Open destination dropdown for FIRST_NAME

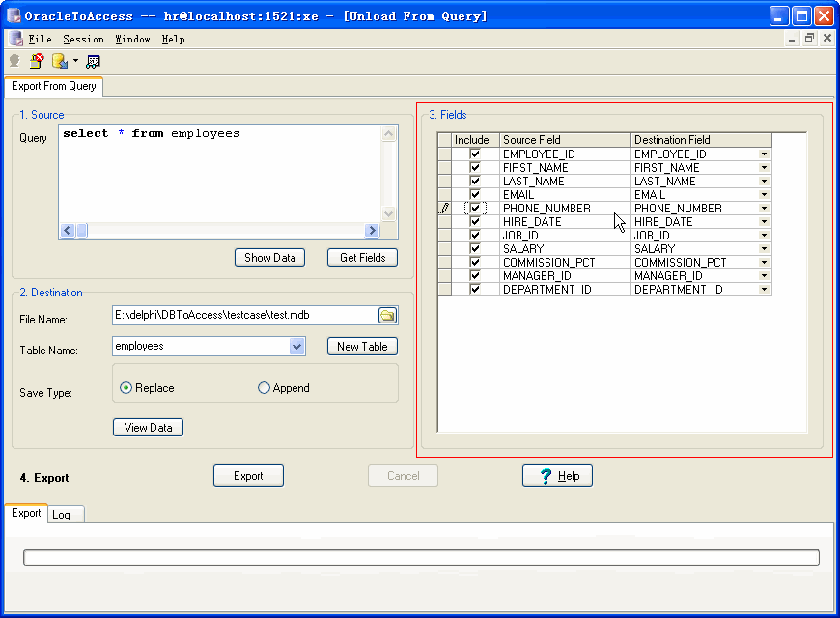pyautogui.click(x=764, y=167)
